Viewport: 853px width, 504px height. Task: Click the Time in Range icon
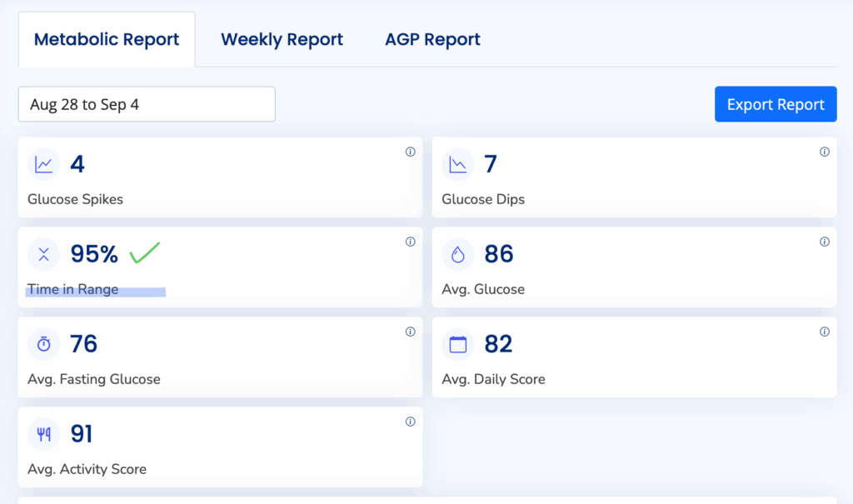pyautogui.click(x=43, y=255)
